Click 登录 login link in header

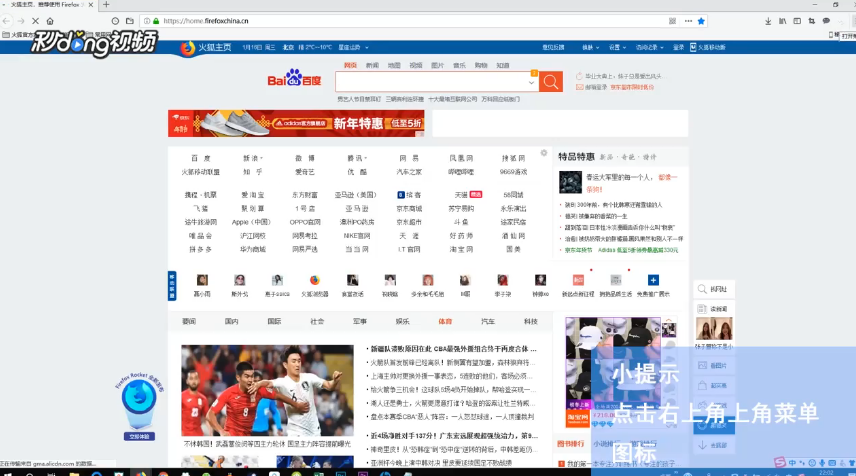(679, 47)
